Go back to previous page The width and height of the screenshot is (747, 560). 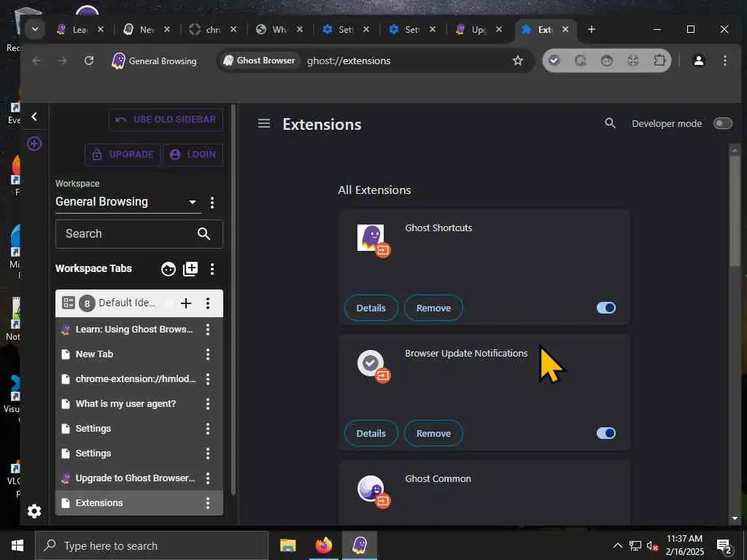(36, 61)
